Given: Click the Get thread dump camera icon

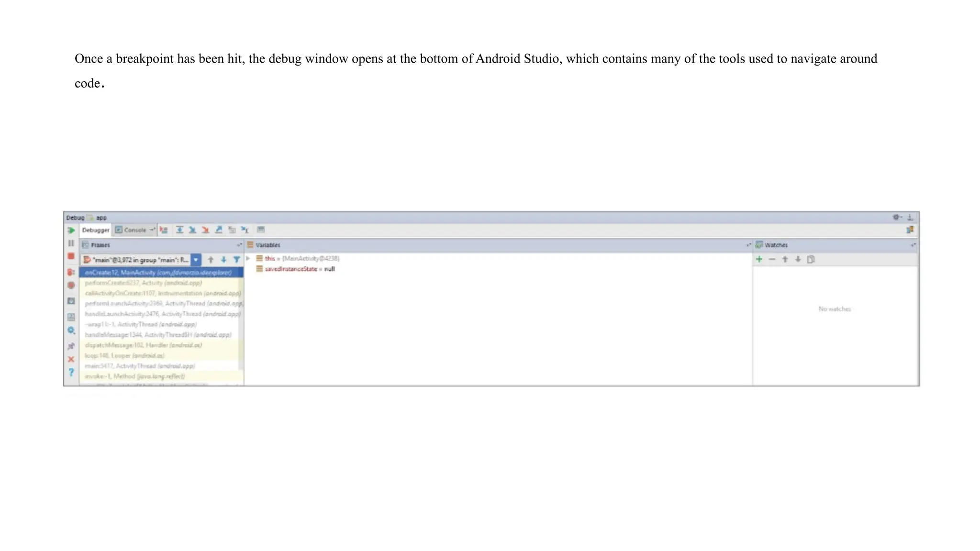Looking at the screenshot, I should click(x=71, y=301).
